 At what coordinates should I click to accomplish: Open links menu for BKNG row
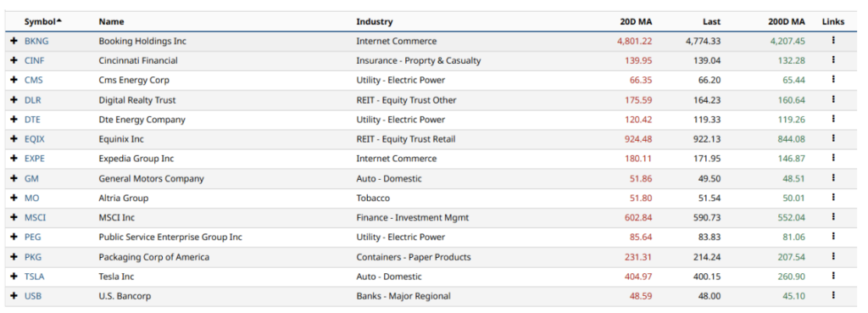point(833,41)
